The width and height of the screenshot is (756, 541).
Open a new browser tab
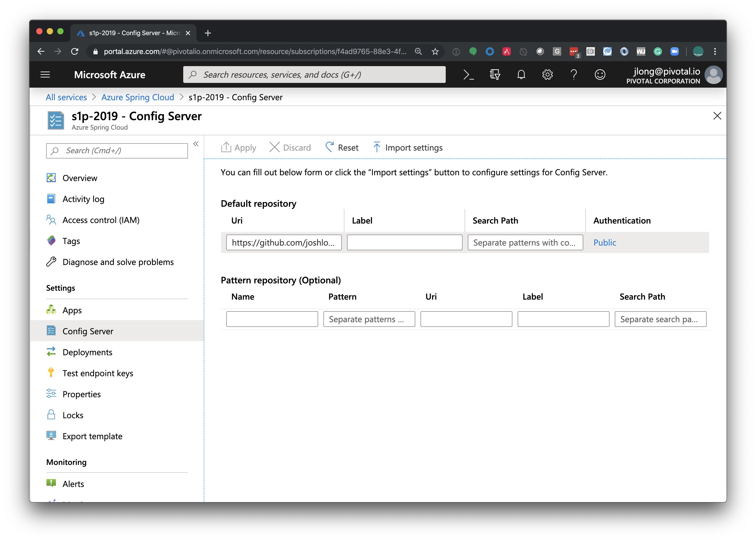[x=208, y=33]
